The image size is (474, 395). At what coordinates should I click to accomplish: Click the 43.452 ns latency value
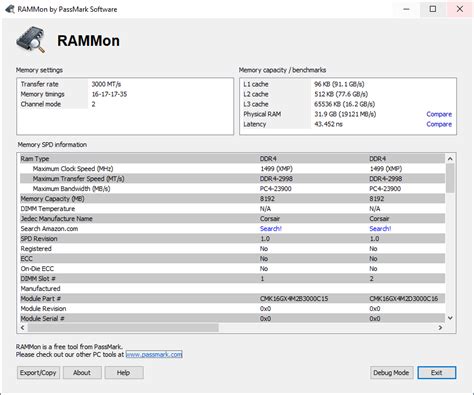click(328, 124)
